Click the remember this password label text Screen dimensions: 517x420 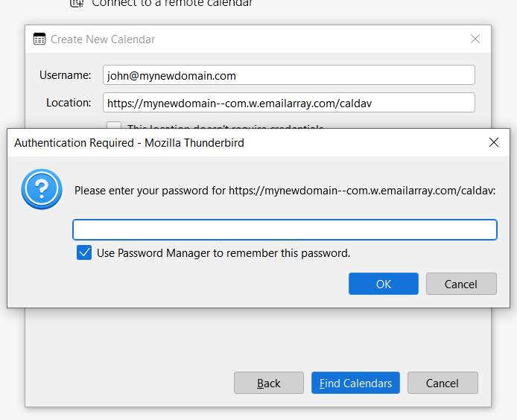coord(223,253)
